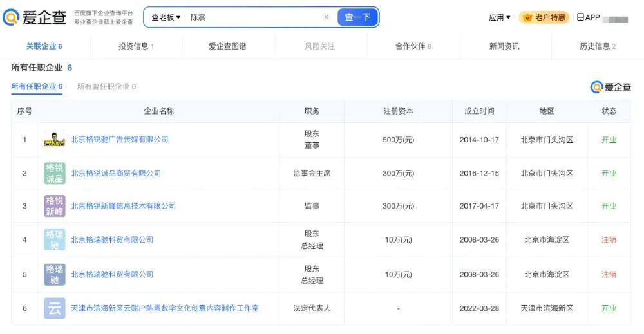Select the 历史信息 tab
644x334 pixels.
pyautogui.click(x=597, y=46)
